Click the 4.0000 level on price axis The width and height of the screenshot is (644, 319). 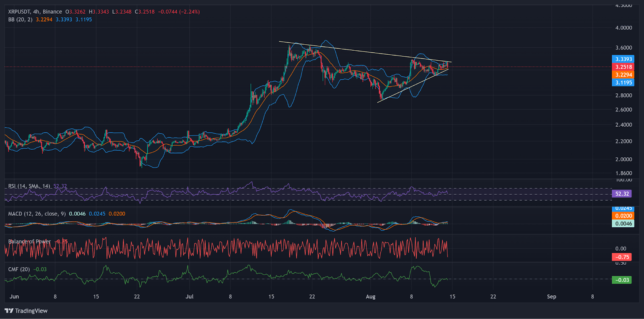[x=623, y=28]
